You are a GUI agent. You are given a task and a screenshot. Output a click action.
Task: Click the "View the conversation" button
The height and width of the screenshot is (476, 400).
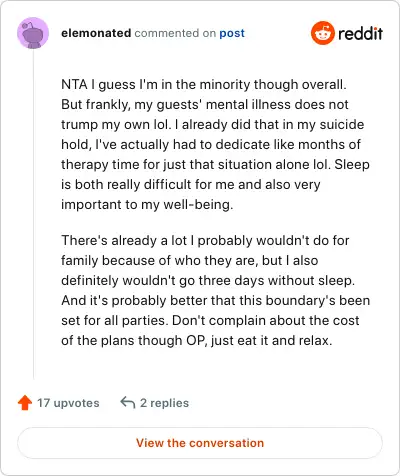tap(200, 443)
